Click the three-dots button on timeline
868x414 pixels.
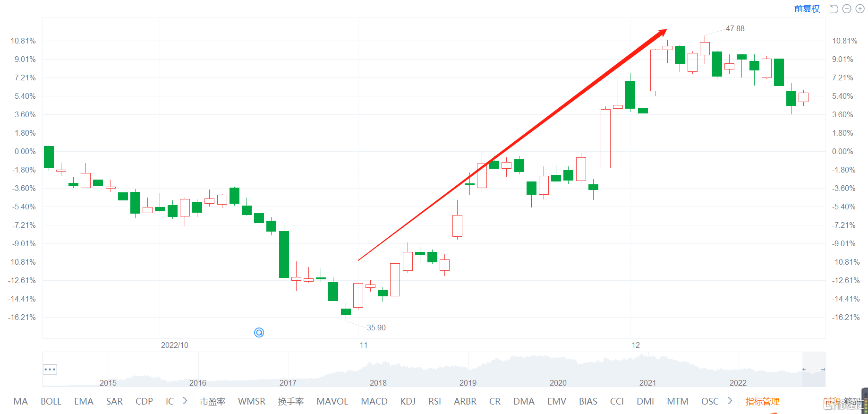click(50, 369)
